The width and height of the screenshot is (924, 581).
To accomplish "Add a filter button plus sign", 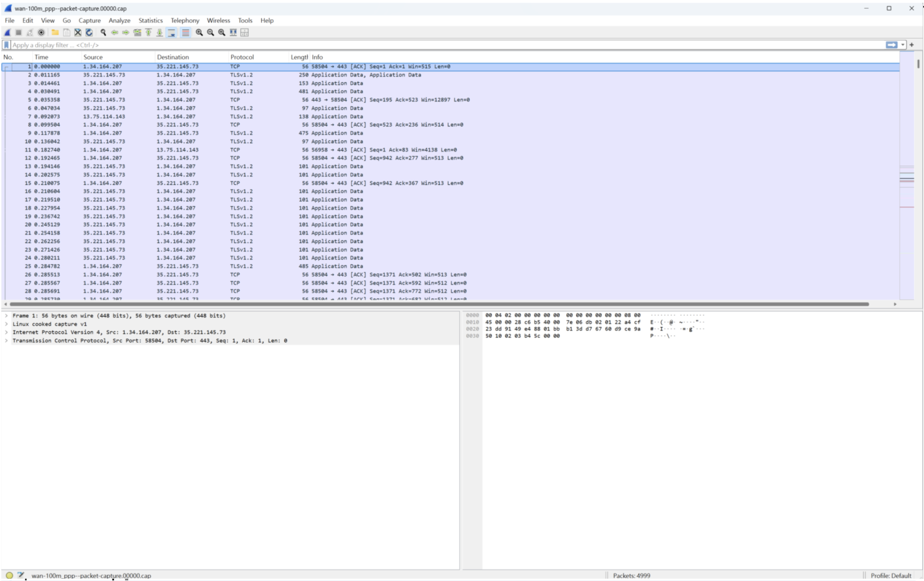I will [912, 45].
